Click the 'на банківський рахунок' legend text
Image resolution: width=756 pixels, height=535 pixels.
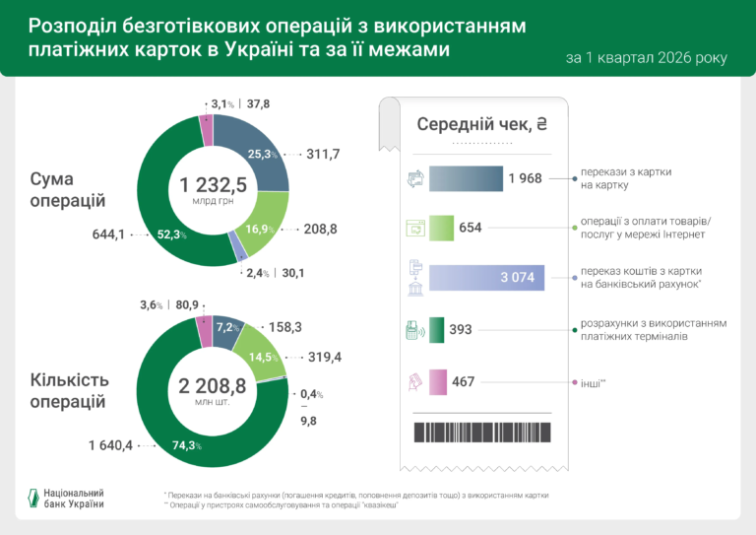pyautogui.click(x=640, y=284)
